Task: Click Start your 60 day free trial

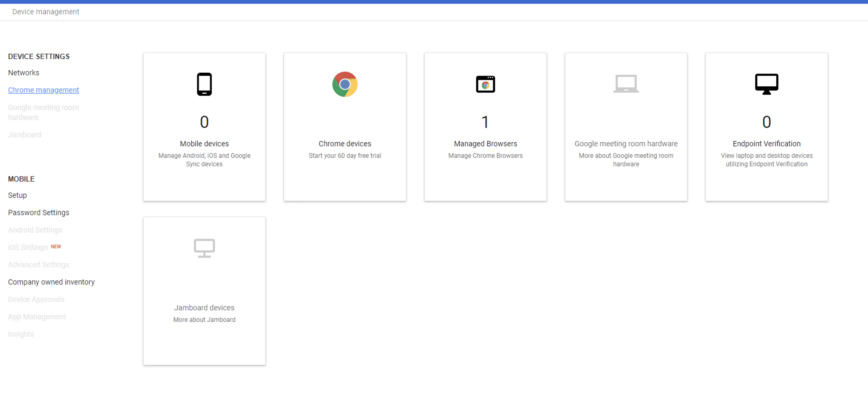Action: tap(345, 155)
